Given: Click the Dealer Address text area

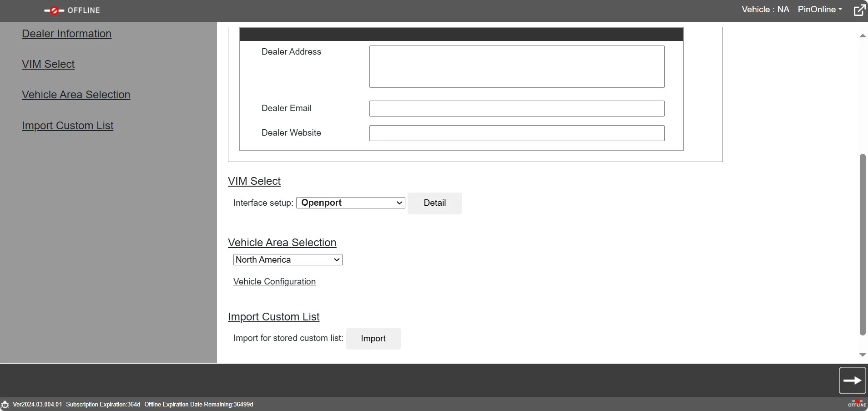Looking at the screenshot, I should click(517, 66).
